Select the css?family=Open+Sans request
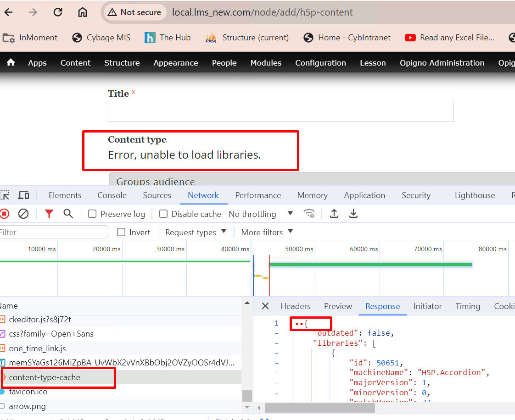The height and width of the screenshot is (420, 515). (x=121, y=334)
